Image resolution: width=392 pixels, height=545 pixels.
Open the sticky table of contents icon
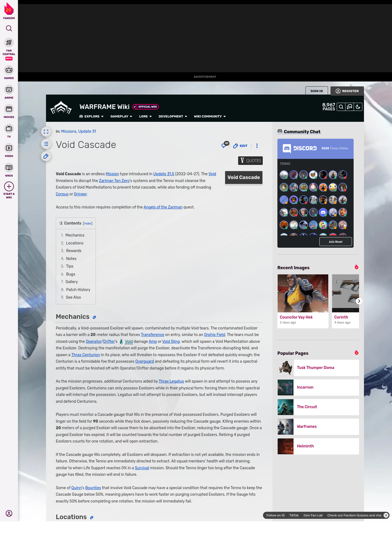click(x=46, y=144)
